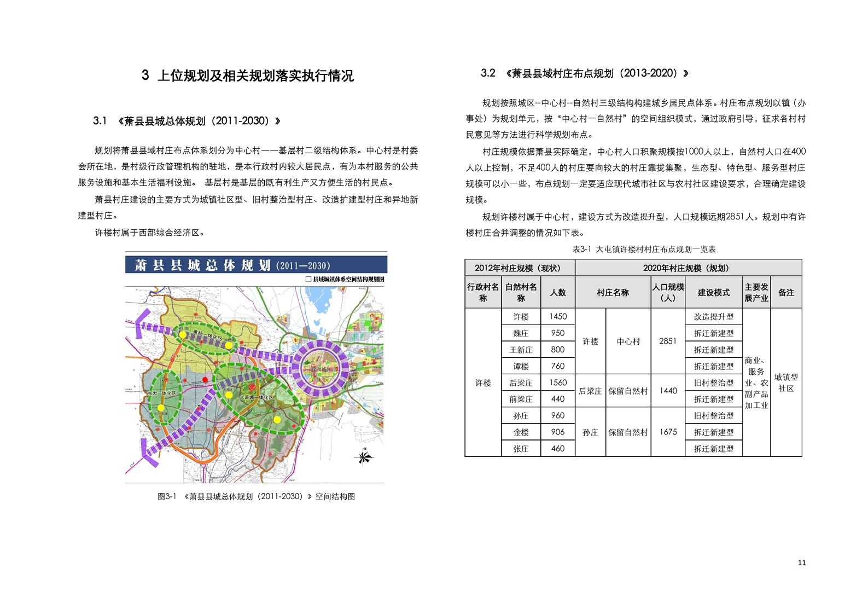Select section heading 3.1 萧县县城总体规划
The image size is (868, 614).
pos(187,121)
